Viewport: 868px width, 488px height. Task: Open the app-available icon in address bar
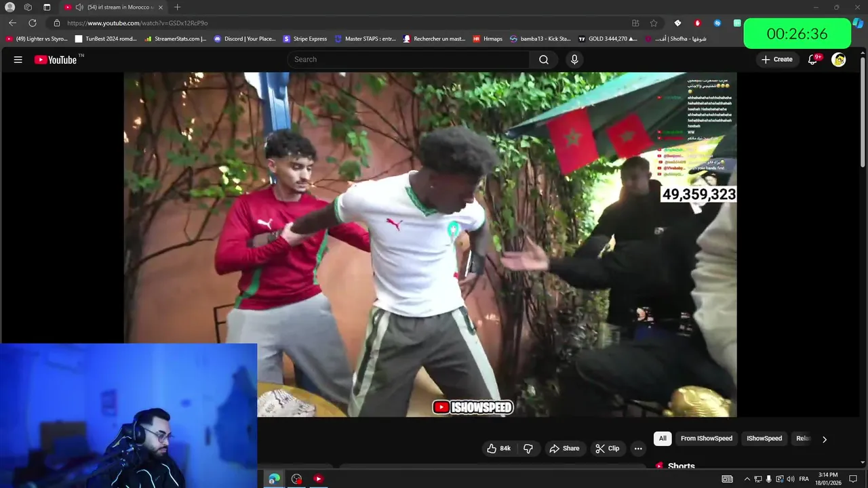(635, 23)
